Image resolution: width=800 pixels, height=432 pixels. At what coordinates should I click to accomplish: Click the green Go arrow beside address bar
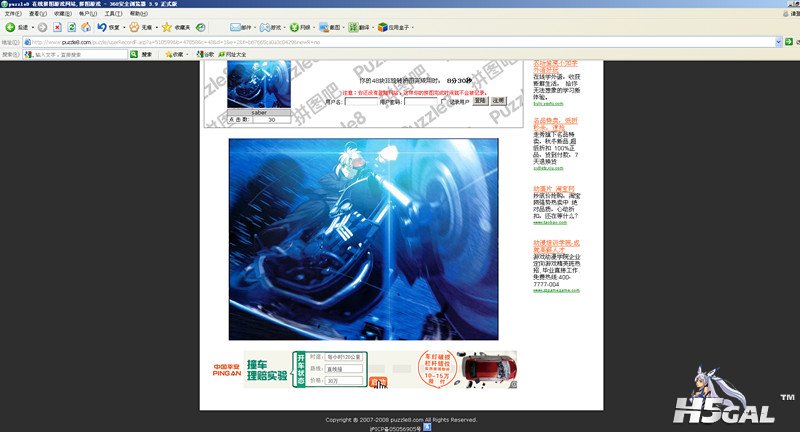[790, 42]
